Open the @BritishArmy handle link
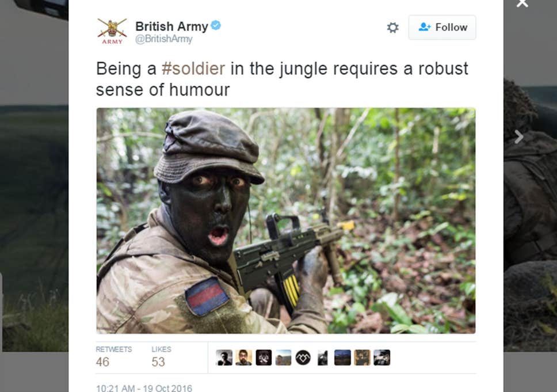Image resolution: width=557 pixels, height=392 pixels. 164,39
